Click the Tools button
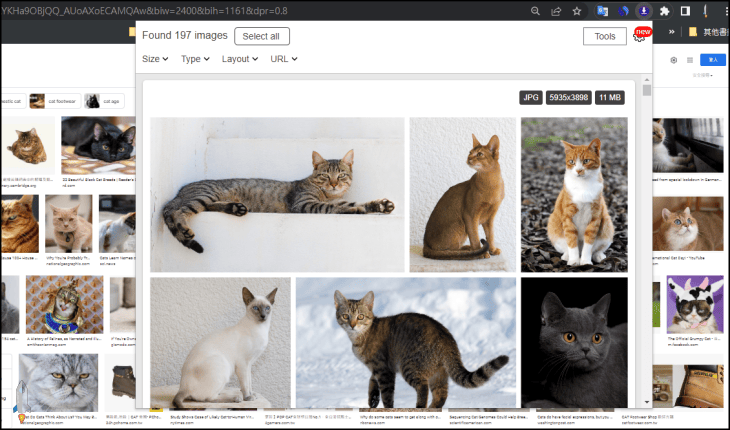 [604, 36]
